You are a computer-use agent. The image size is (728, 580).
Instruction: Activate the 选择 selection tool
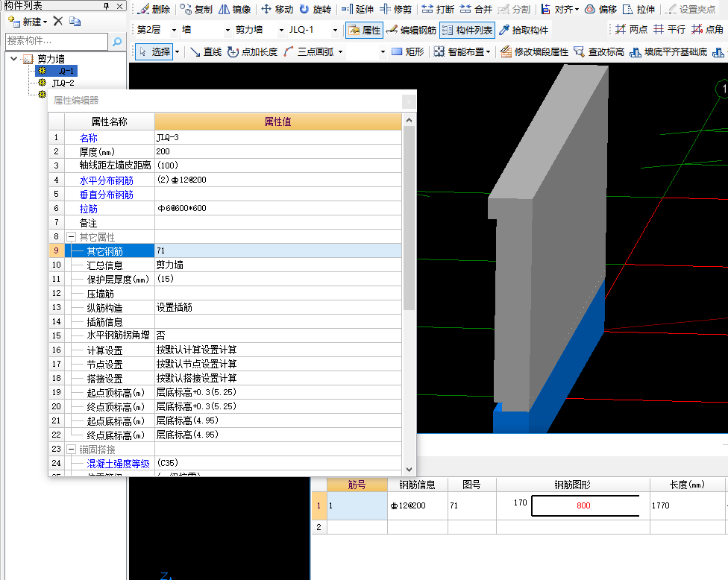click(x=154, y=51)
